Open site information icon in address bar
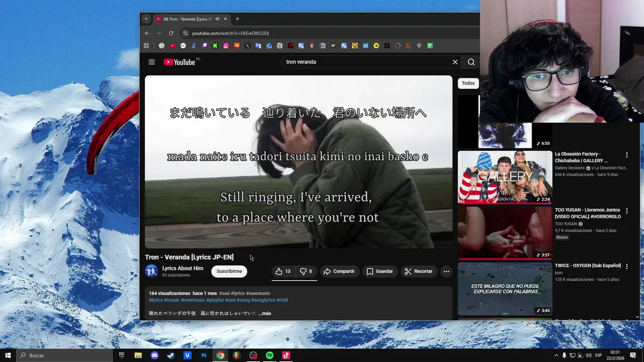This screenshot has height=362, width=644. 185,33
